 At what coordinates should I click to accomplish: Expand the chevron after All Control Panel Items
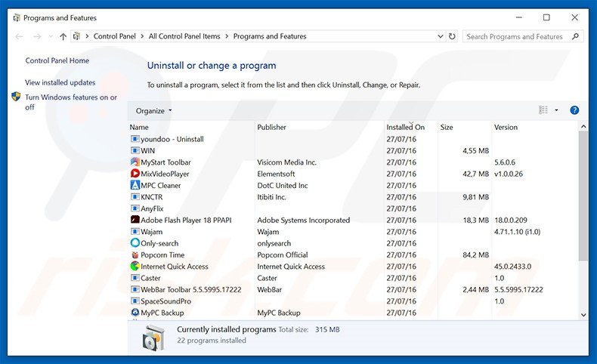(227, 36)
